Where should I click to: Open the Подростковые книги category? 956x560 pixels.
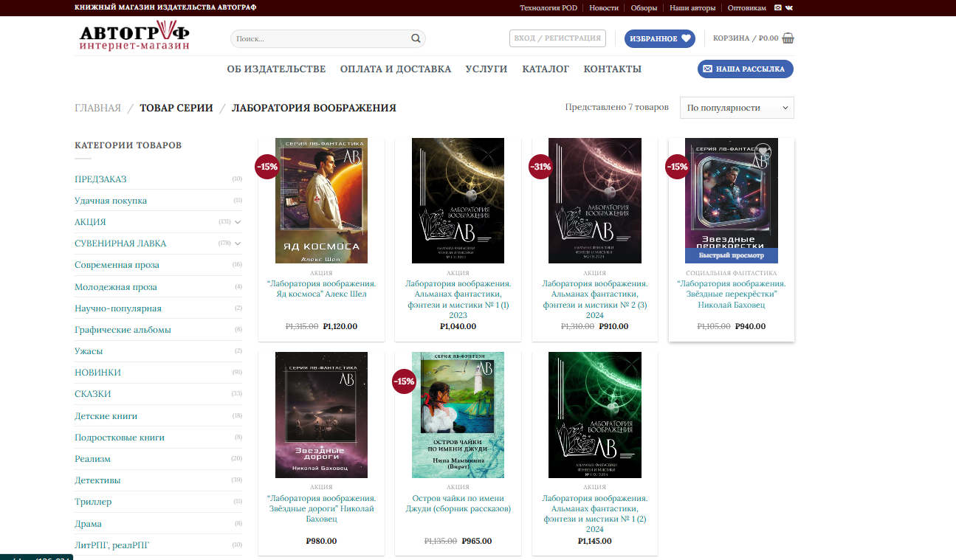click(x=120, y=438)
